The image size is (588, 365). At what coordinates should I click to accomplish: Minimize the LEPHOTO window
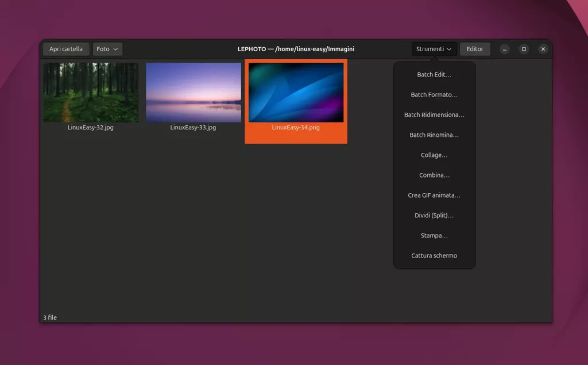click(505, 49)
